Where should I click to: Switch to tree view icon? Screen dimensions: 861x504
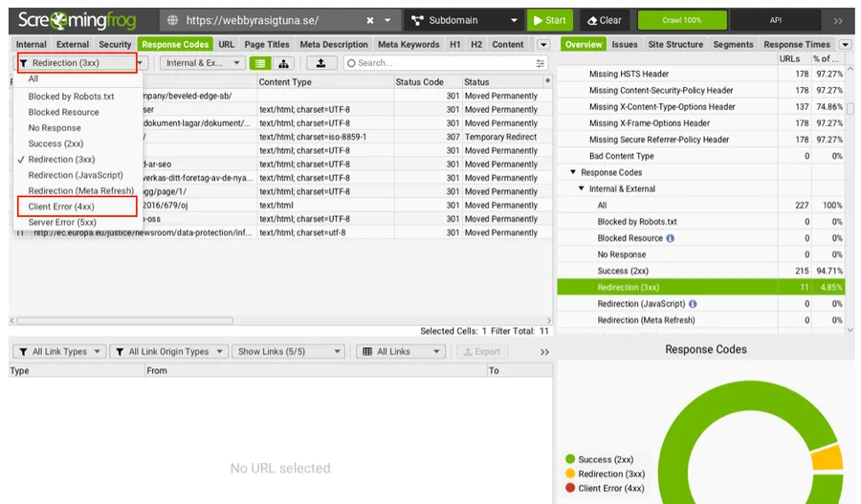[283, 63]
